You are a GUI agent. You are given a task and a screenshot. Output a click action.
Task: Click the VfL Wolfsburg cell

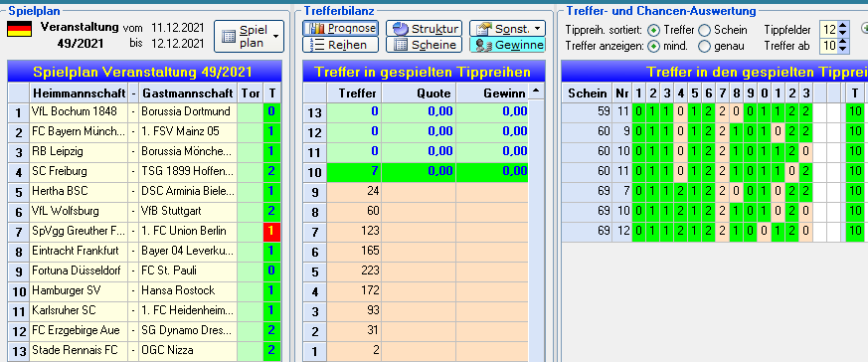tap(80, 212)
